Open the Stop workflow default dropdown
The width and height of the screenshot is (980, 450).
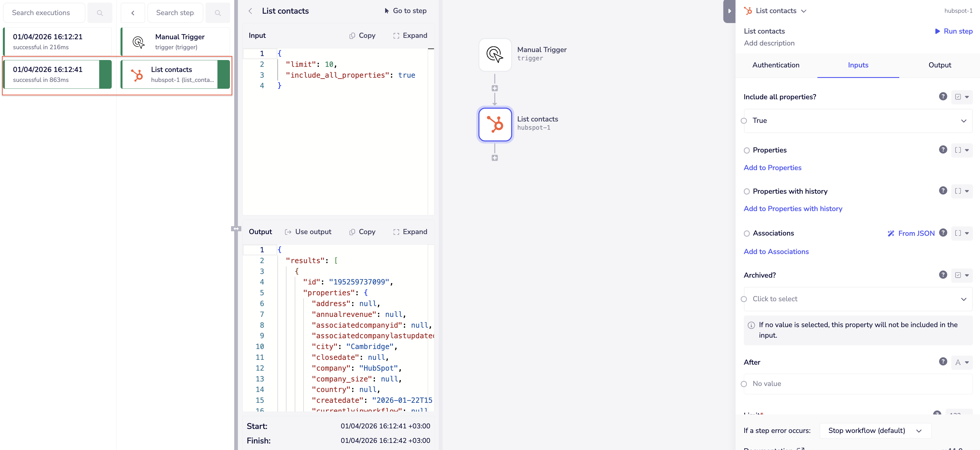(x=875, y=430)
